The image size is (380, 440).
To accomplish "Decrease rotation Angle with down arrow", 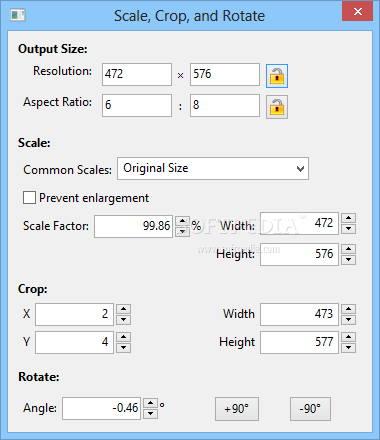I will [150, 413].
